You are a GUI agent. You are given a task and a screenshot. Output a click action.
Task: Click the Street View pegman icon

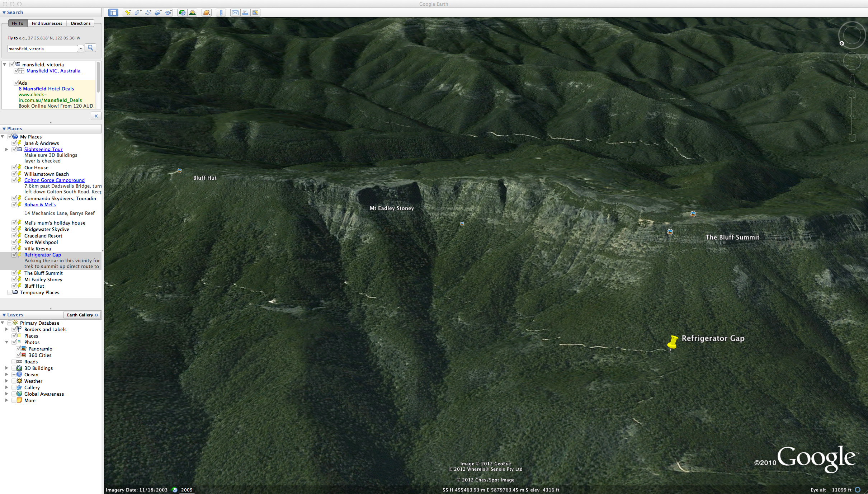click(x=852, y=81)
